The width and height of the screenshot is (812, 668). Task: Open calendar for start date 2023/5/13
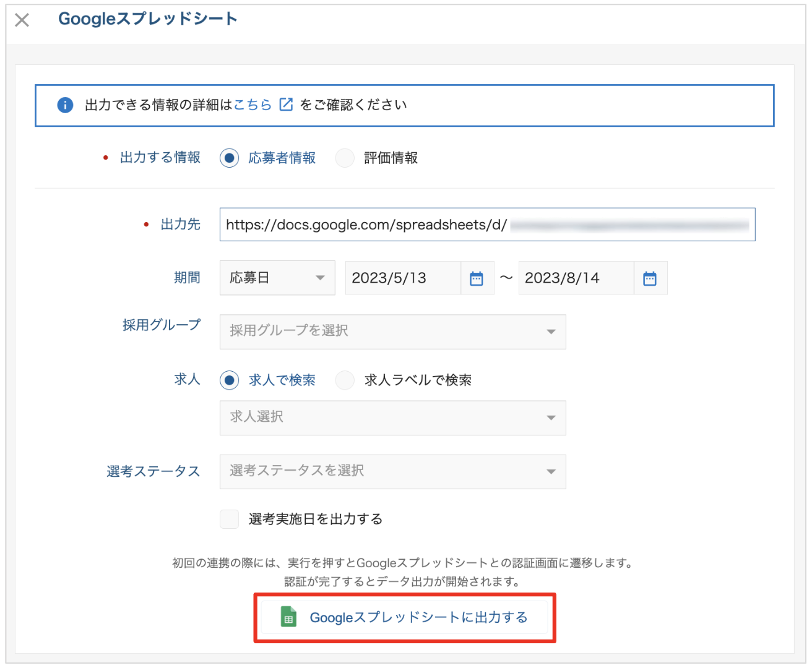click(x=477, y=278)
